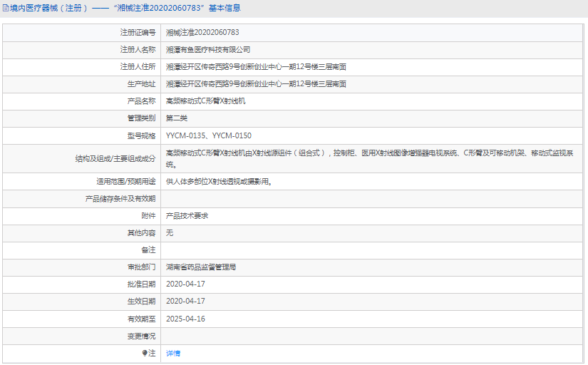Select model value YYCM-0135、YYCM-0150
The width and height of the screenshot is (588, 365).
[x=209, y=135]
